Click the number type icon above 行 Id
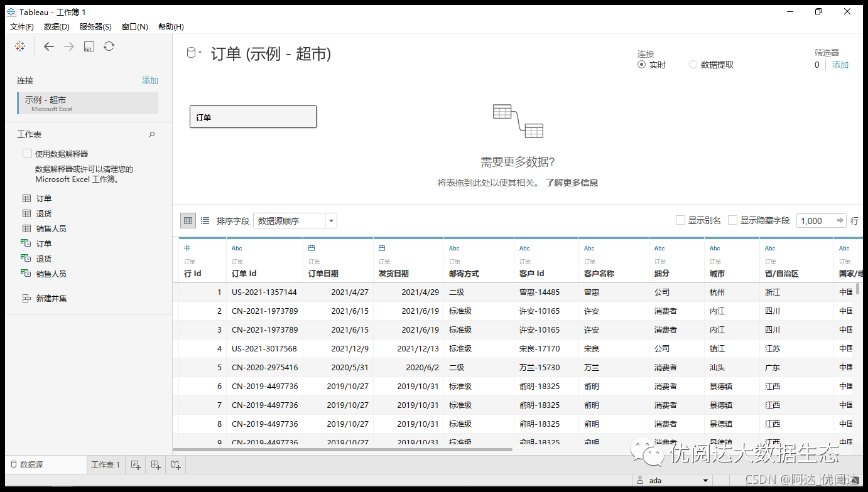The image size is (868, 492). pyautogui.click(x=187, y=248)
